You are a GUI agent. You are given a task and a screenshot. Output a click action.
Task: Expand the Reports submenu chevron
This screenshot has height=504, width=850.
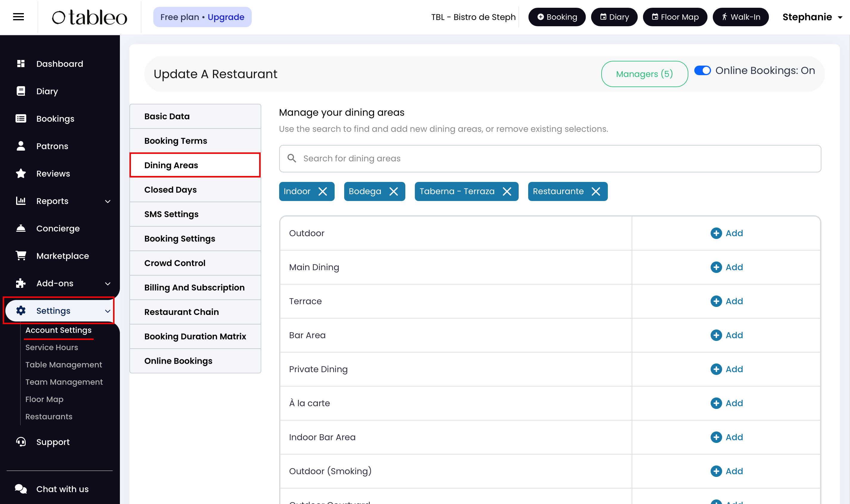click(108, 201)
